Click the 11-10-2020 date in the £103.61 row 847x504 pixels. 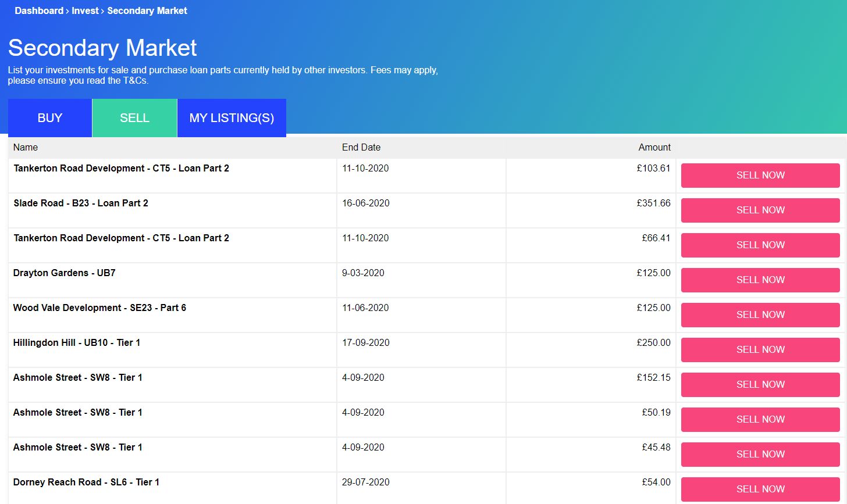[x=365, y=169]
